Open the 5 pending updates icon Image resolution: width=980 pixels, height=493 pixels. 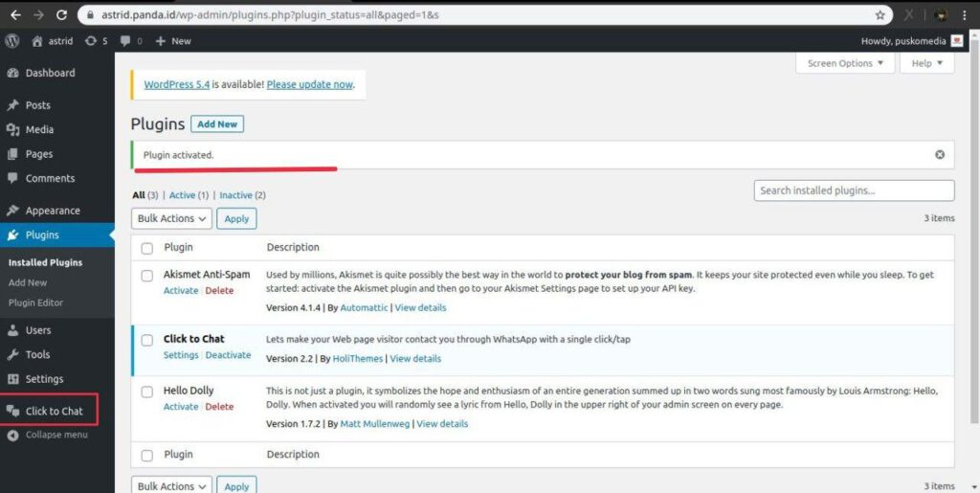(97, 40)
